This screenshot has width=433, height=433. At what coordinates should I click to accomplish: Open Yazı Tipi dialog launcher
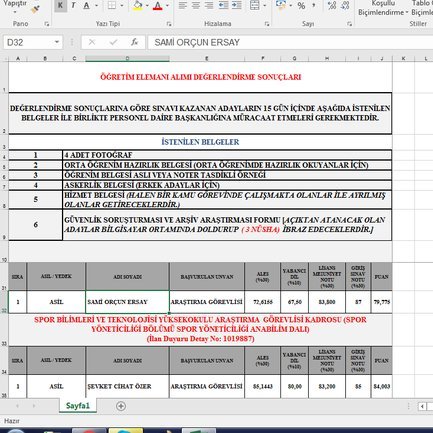click(169, 24)
